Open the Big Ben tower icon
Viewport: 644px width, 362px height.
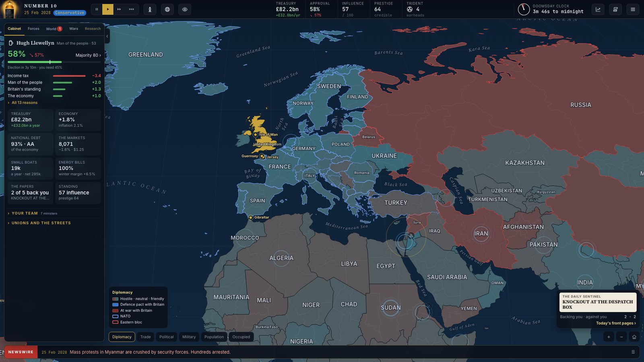(x=150, y=9)
